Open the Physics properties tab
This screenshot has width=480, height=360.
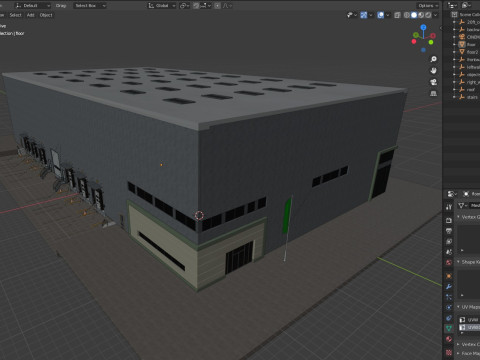[x=449, y=307]
